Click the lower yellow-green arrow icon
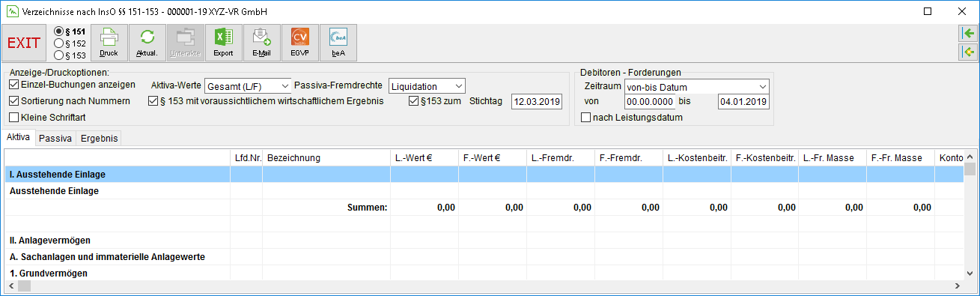The height and width of the screenshot is (296, 980). pyautogui.click(x=968, y=52)
